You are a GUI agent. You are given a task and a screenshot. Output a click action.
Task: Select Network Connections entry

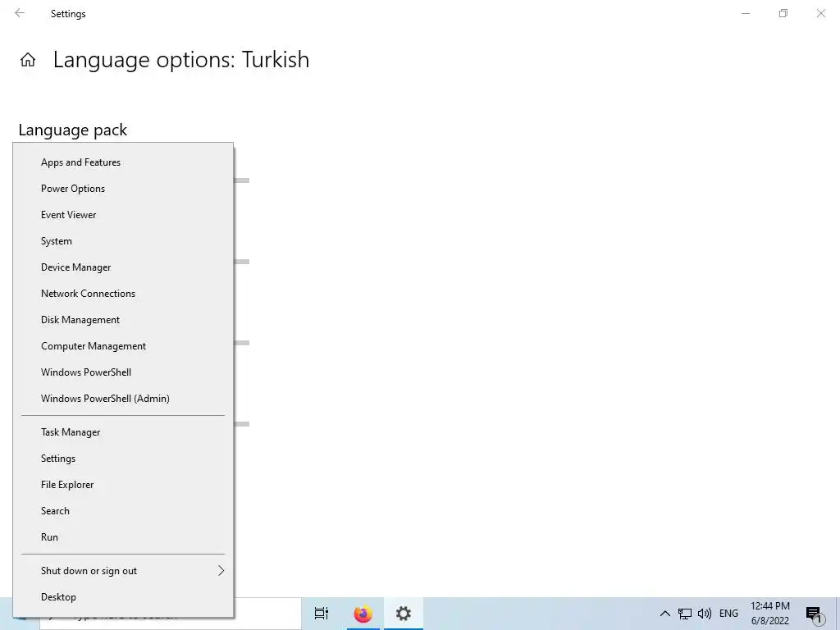point(123,294)
